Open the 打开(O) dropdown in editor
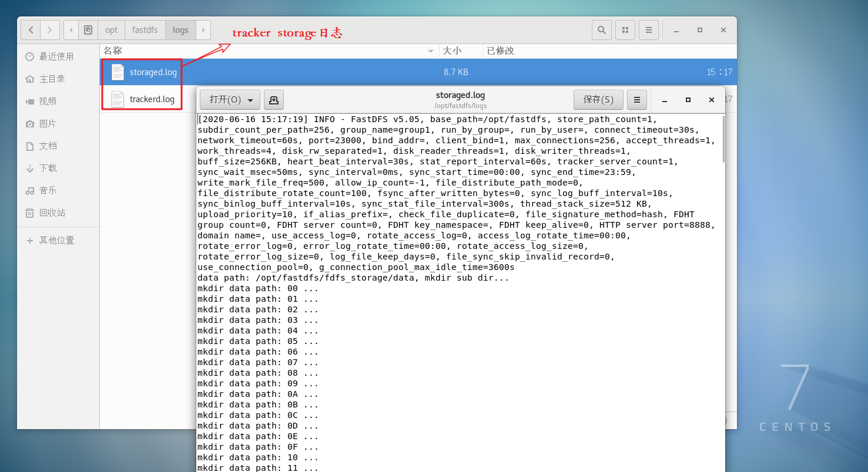Image resolution: width=868 pixels, height=472 pixels. point(230,100)
